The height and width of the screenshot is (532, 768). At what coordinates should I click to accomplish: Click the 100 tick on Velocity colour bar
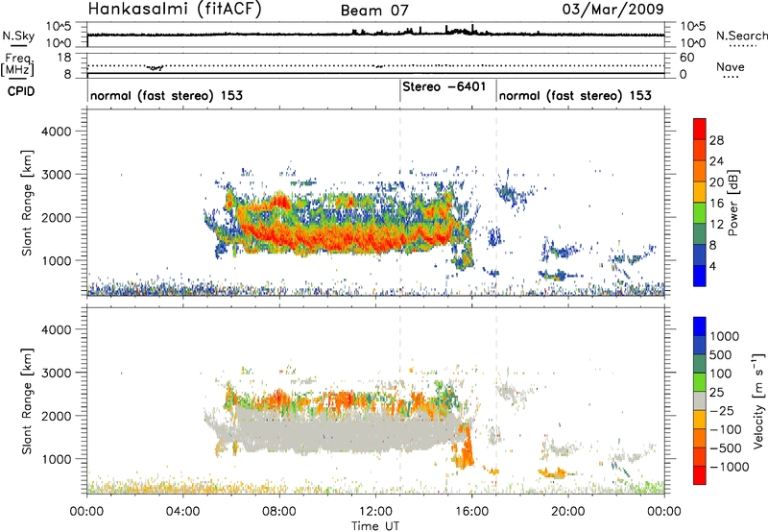tap(721, 374)
